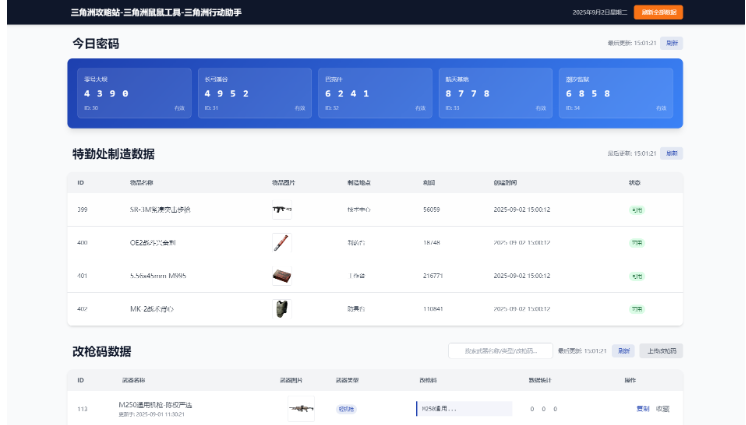Click the M250 machine gun image
This screenshot has height=425, width=746.
(x=300, y=408)
